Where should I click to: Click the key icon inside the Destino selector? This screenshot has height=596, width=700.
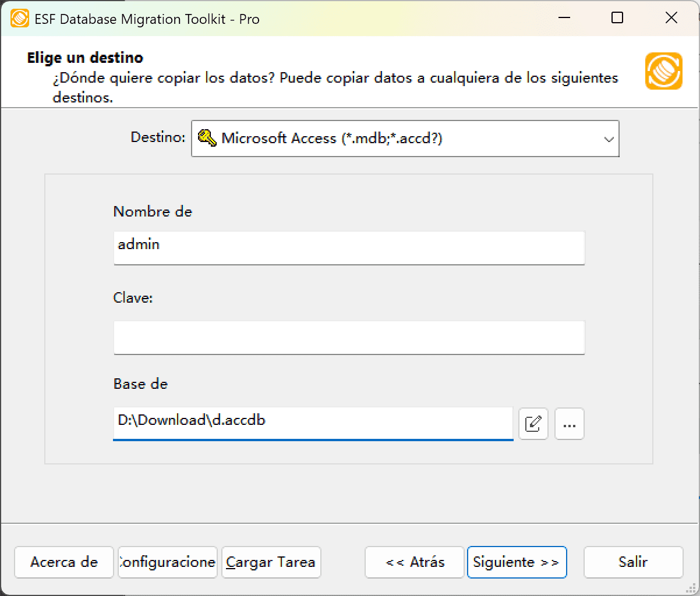tap(208, 139)
